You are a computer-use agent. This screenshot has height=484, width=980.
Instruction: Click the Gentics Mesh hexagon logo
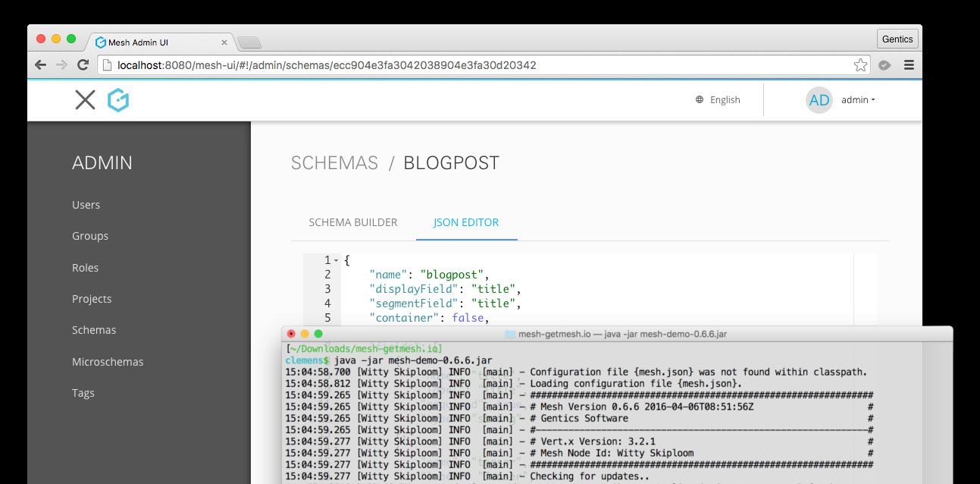point(117,100)
